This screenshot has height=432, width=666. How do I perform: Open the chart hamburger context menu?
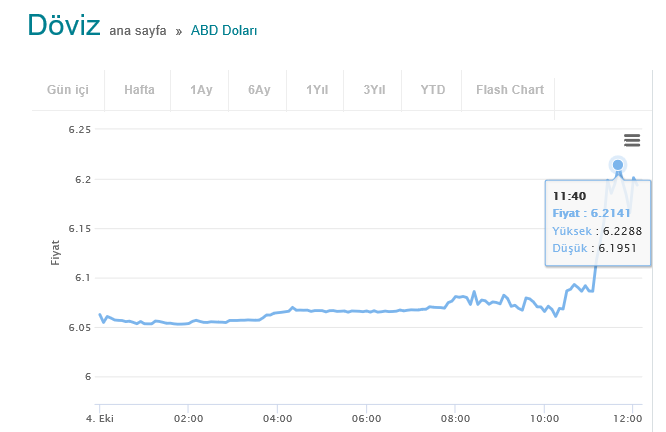pos(632,140)
